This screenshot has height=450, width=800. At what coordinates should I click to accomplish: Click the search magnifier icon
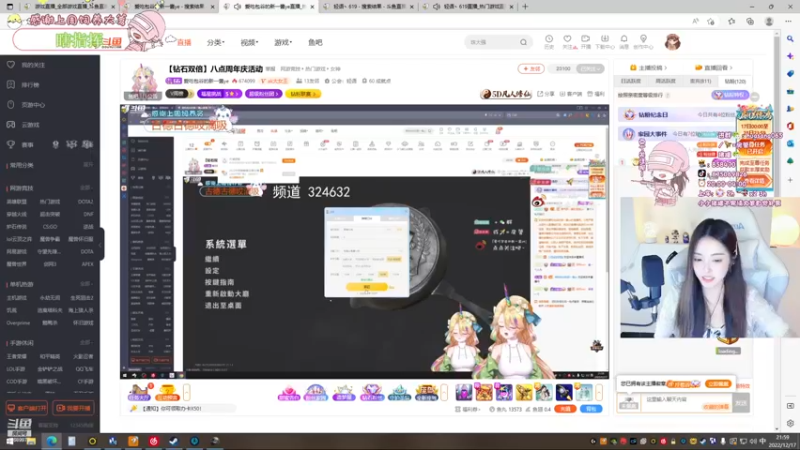[523, 42]
